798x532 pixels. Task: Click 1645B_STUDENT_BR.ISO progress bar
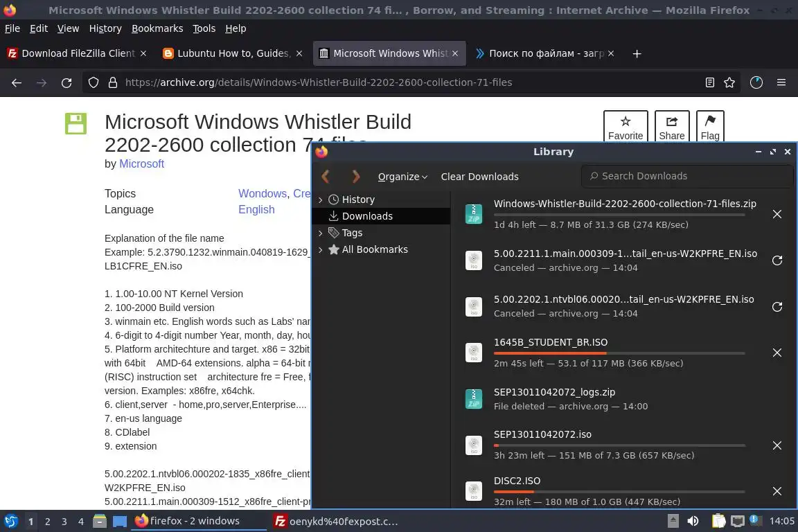click(619, 353)
